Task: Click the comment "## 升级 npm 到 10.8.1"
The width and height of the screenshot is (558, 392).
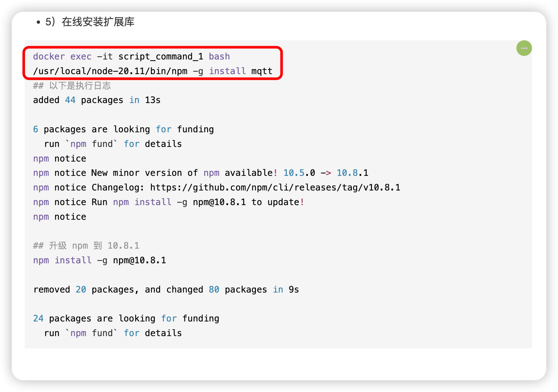Action: click(x=86, y=246)
